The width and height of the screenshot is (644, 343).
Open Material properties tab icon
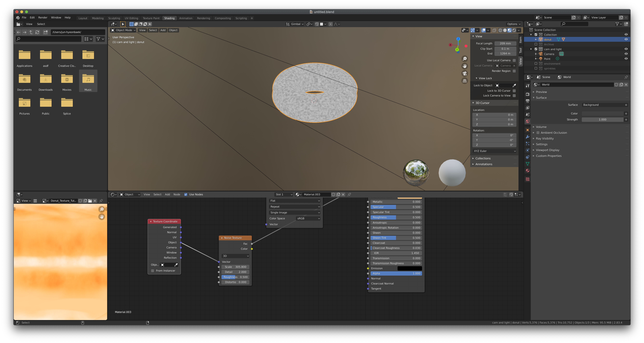[x=527, y=171]
